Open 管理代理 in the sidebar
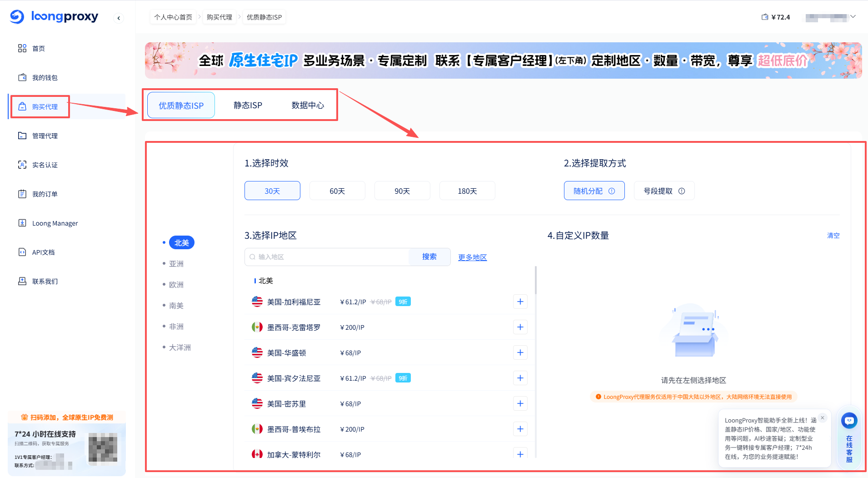 [x=45, y=136]
